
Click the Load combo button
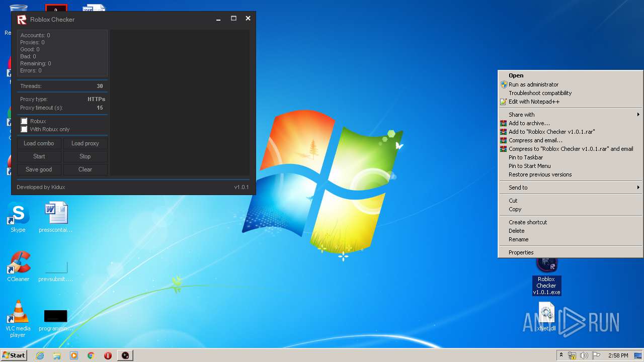39,143
